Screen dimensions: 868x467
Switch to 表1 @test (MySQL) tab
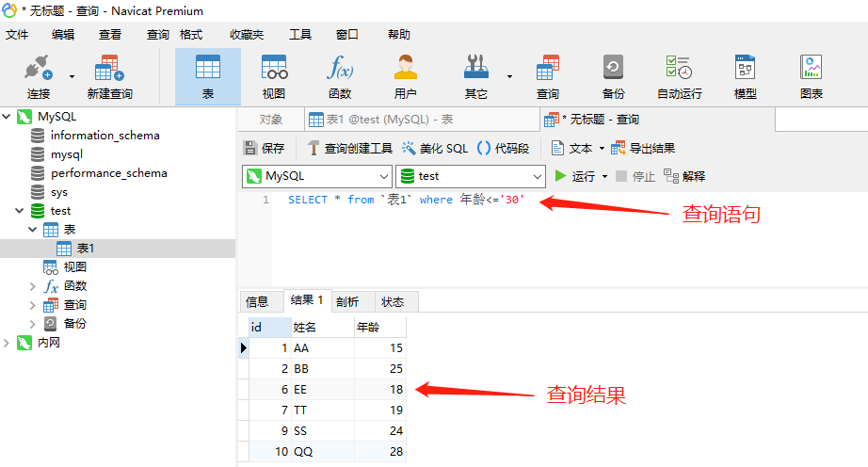(422, 120)
